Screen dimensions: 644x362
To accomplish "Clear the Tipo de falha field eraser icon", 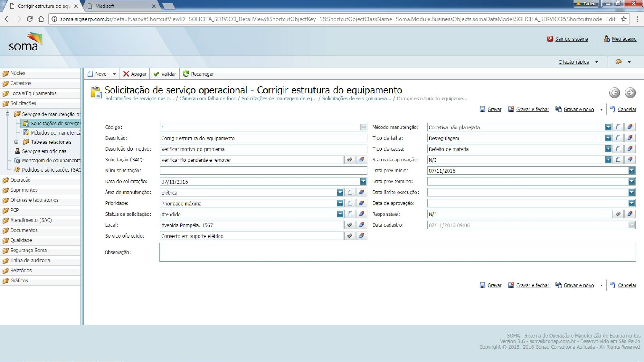I will click(x=630, y=138).
